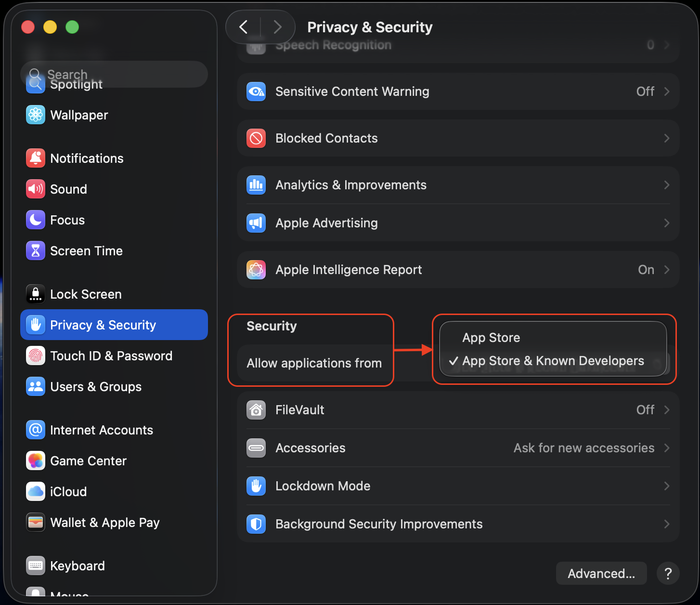Open help with the question mark button
Viewport: 700px width, 605px height.
coord(668,573)
